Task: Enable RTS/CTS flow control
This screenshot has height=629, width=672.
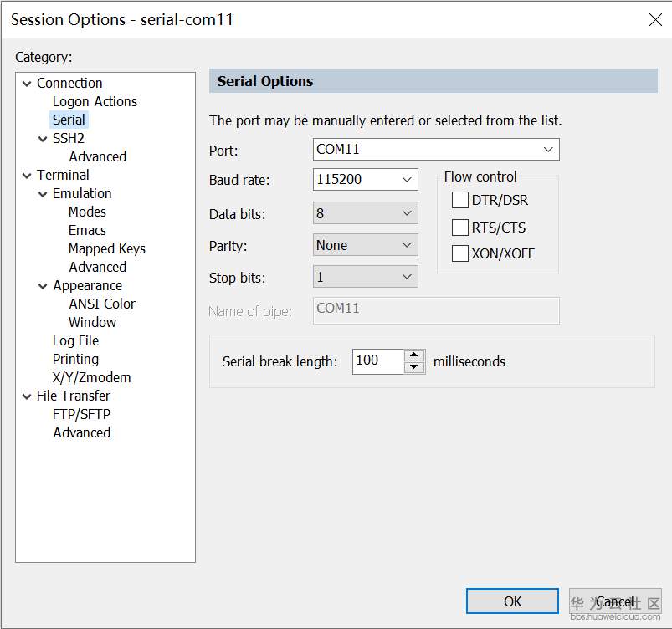Action: pos(460,228)
